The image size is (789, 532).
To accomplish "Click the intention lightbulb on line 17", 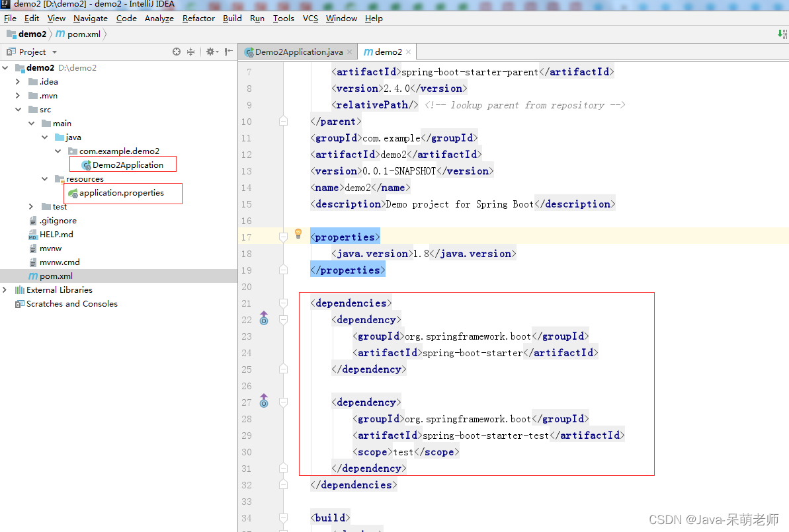I will 298,234.
